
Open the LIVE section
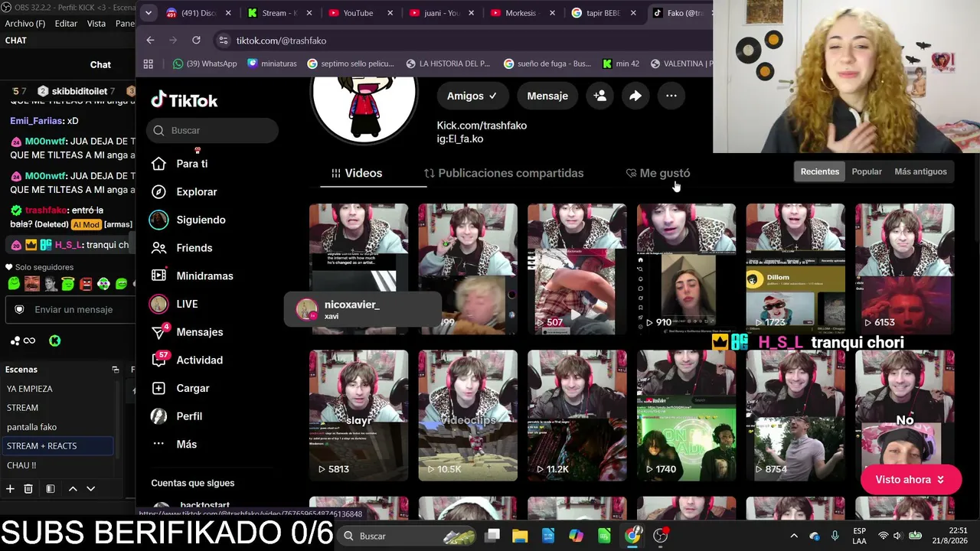click(175, 305)
